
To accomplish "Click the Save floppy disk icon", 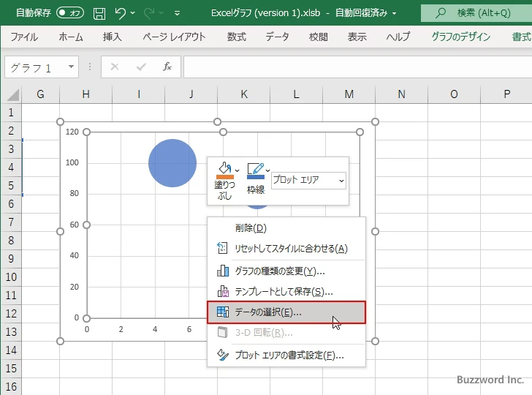I will coord(99,14).
